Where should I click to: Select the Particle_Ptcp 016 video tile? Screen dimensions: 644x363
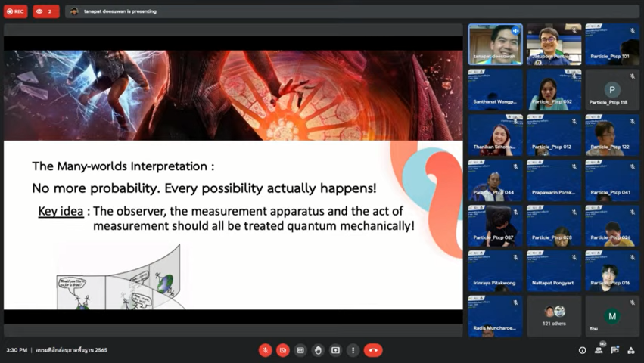coord(612,271)
